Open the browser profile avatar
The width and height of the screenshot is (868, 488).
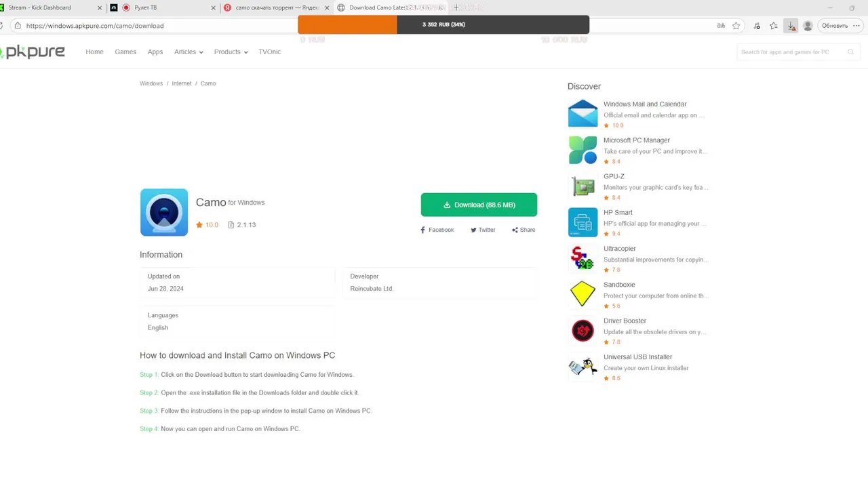click(x=808, y=26)
